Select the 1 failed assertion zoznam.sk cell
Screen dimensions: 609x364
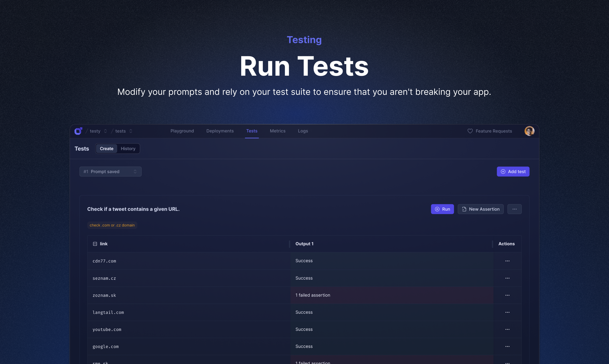coord(392,295)
